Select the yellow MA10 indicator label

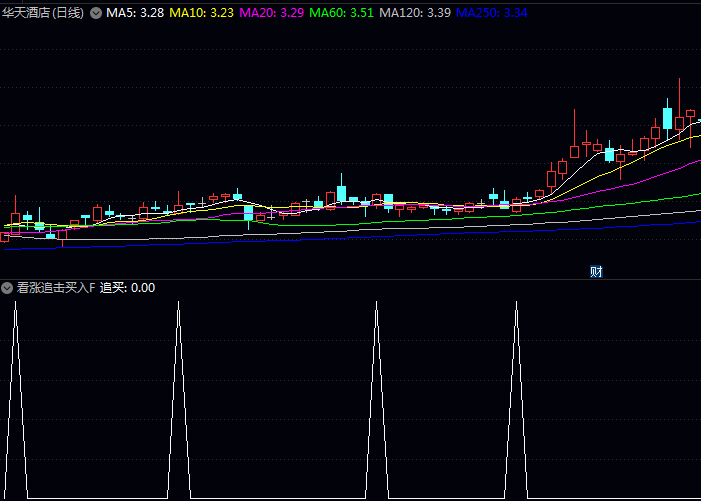click(x=202, y=13)
